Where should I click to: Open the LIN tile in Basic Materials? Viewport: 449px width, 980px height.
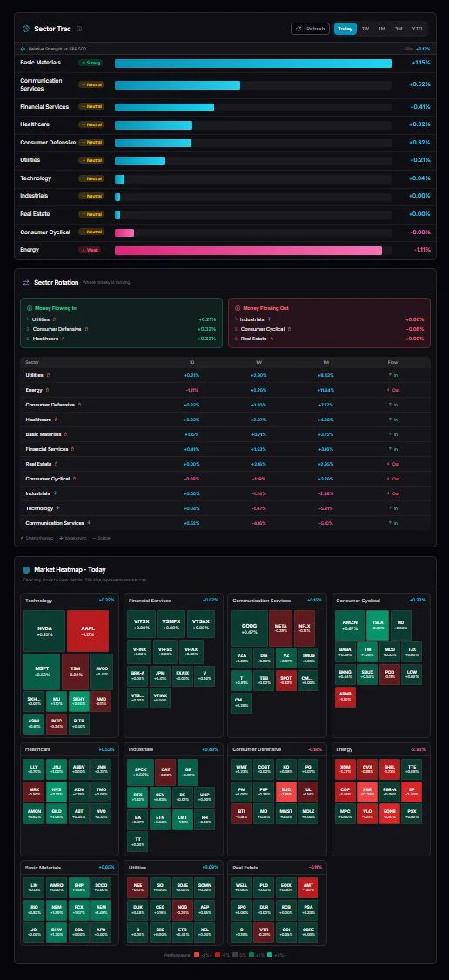tap(34, 888)
